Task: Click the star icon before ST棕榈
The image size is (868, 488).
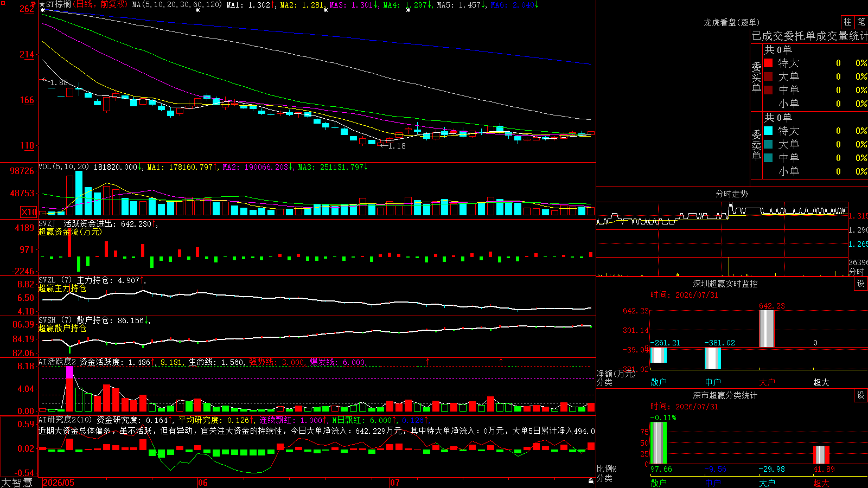Action: pos(42,4)
